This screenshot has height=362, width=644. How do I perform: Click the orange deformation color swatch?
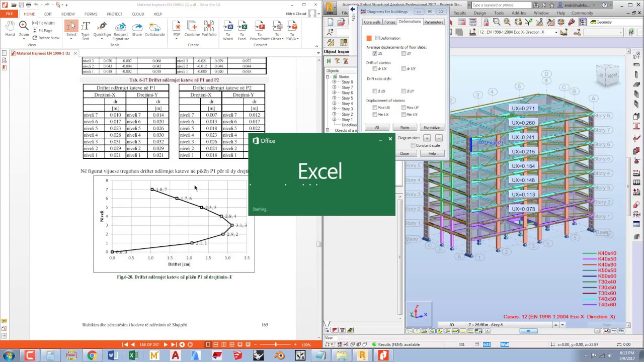[x=369, y=38]
